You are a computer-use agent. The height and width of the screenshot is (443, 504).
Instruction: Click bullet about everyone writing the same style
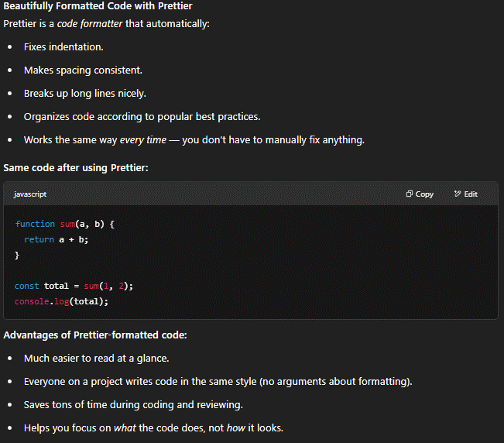click(x=218, y=382)
